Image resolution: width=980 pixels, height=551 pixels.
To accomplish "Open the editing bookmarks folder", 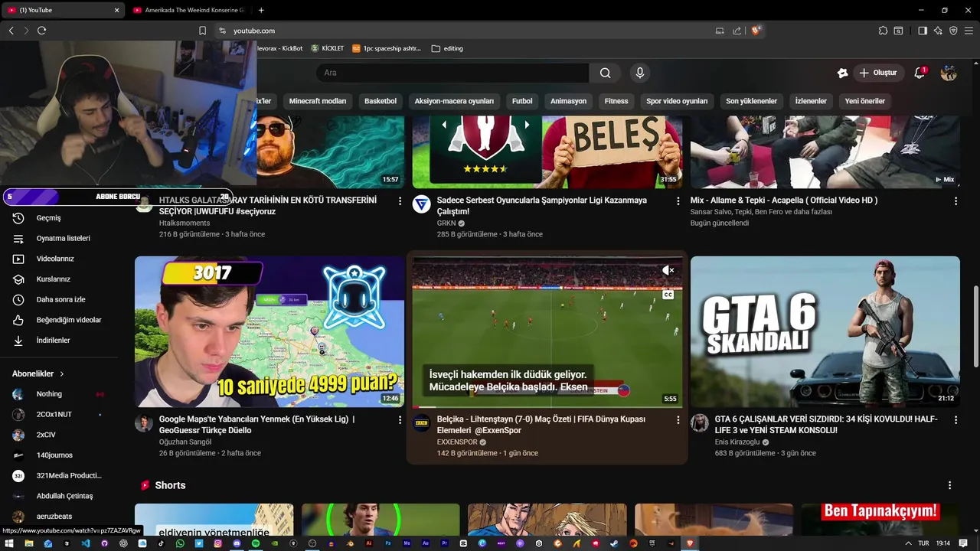I will pyautogui.click(x=447, y=48).
